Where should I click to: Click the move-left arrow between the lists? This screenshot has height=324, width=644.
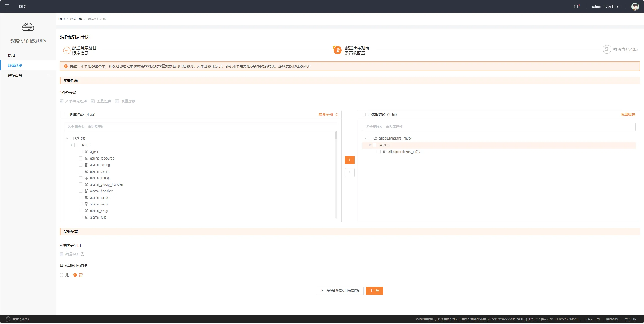tap(349, 172)
